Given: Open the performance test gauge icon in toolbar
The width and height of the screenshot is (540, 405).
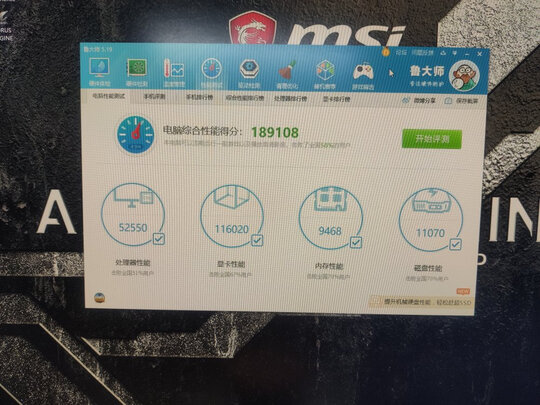Looking at the screenshot, I should coord(211,70).
